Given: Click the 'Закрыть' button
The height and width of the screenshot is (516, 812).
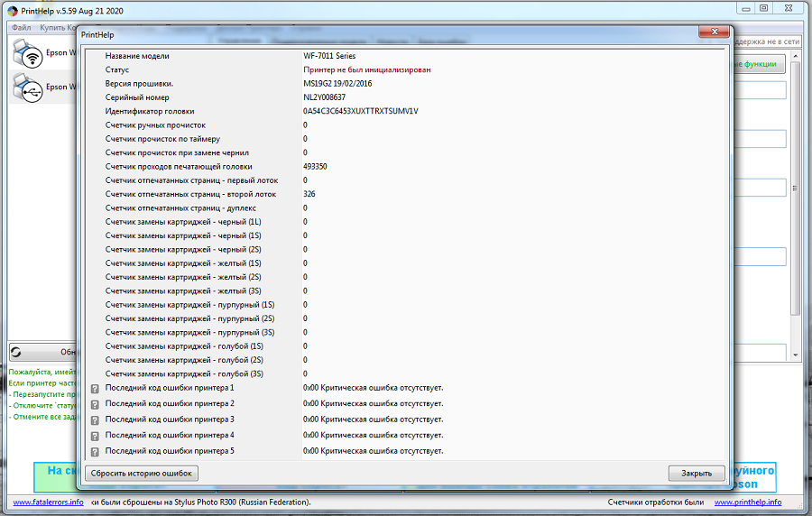Looking at the screenshot, I should (x=696, y=473).
